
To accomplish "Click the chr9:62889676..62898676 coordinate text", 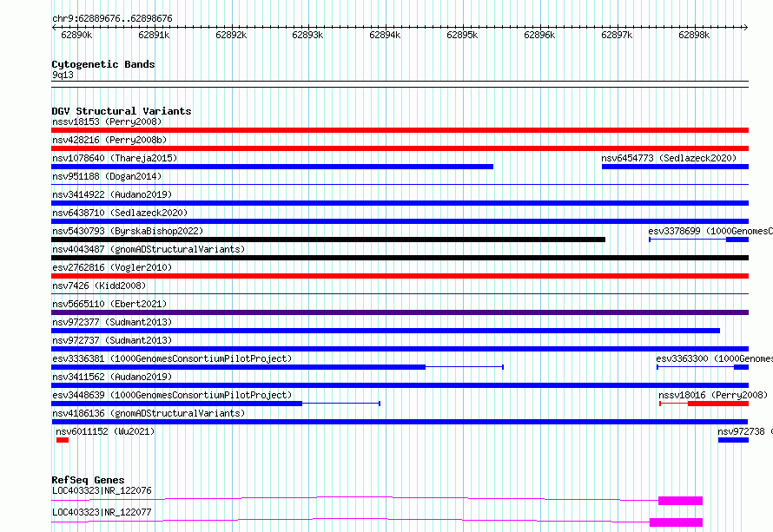I will pos(112,19).
